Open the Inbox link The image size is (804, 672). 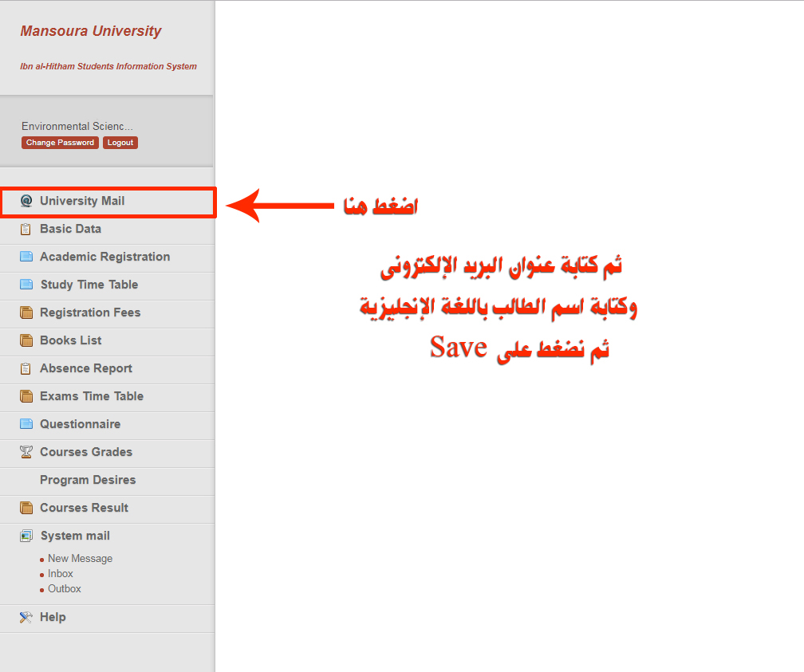tap(60, 574)
